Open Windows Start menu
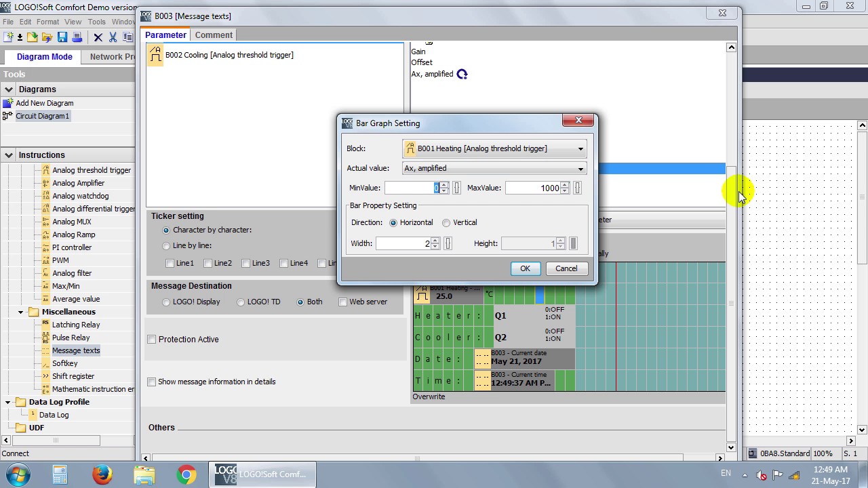Image resolution: width=868 pixels, height=488 pixels. pos(18,474)
